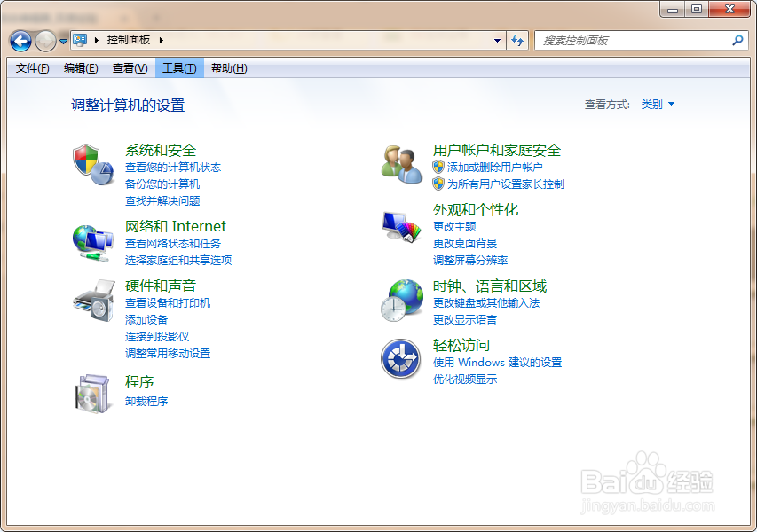Refresh the Control Panel view
The height and width of the screenshot is (532, 757).
tap(517, 41)
